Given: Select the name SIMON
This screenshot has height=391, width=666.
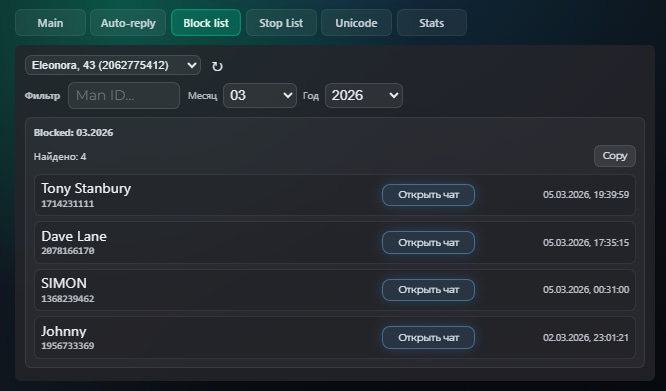Looking at the screenshot, I should (x=64, y=283).
